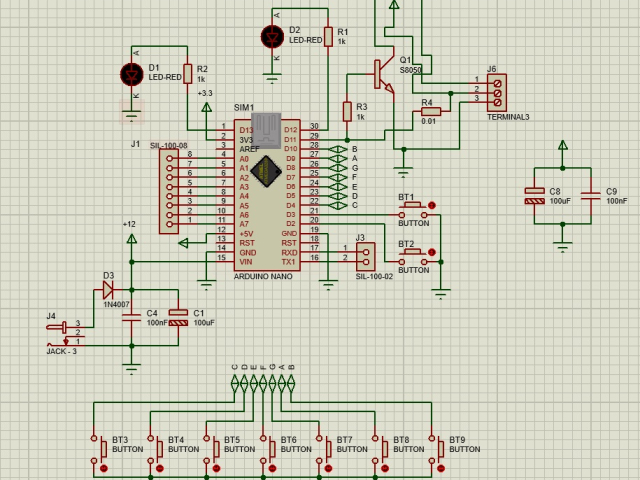The width and height of the screenshot is (640, 480).
Task: Click the D13 pin label
Action: pyautogui.click(x=247, y=130)
